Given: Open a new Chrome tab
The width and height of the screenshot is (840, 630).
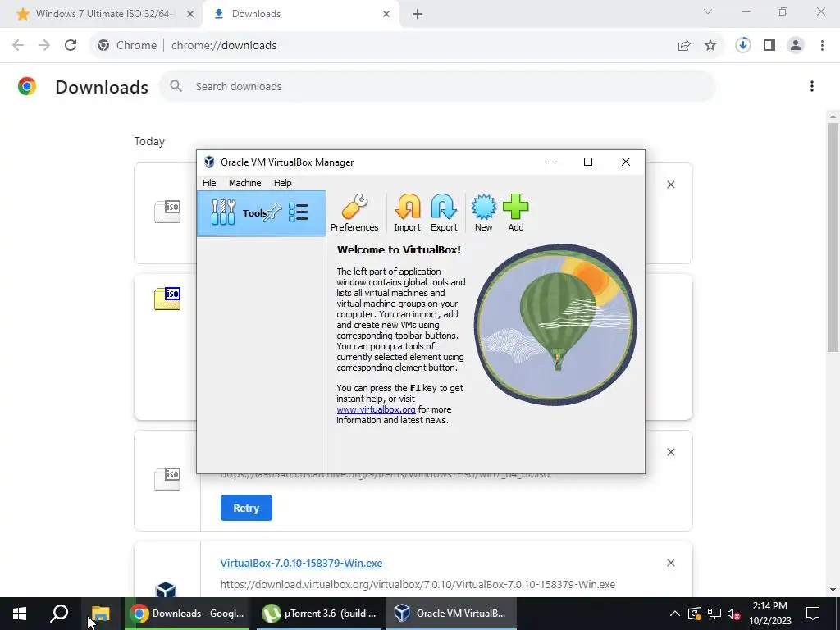Looking at the screenshot, I should tap(418, 14).
